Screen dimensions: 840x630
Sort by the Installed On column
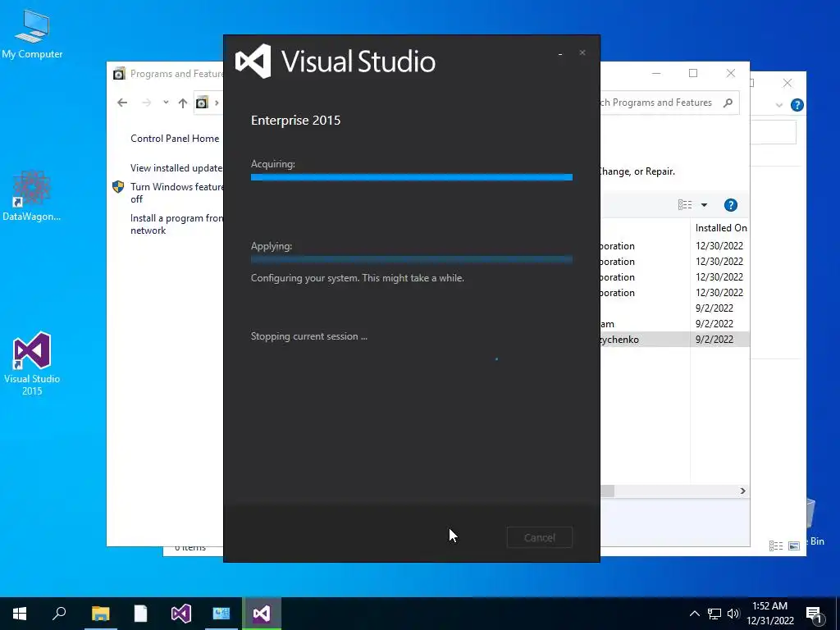point(720,228)
